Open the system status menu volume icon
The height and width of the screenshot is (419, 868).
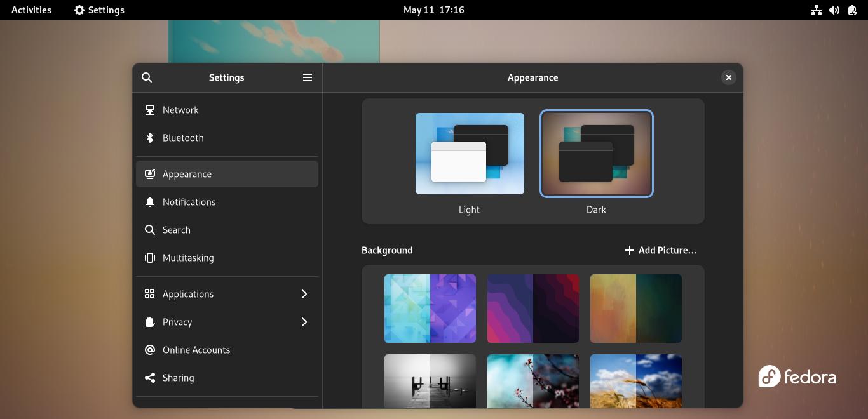(x=834, y=10)
